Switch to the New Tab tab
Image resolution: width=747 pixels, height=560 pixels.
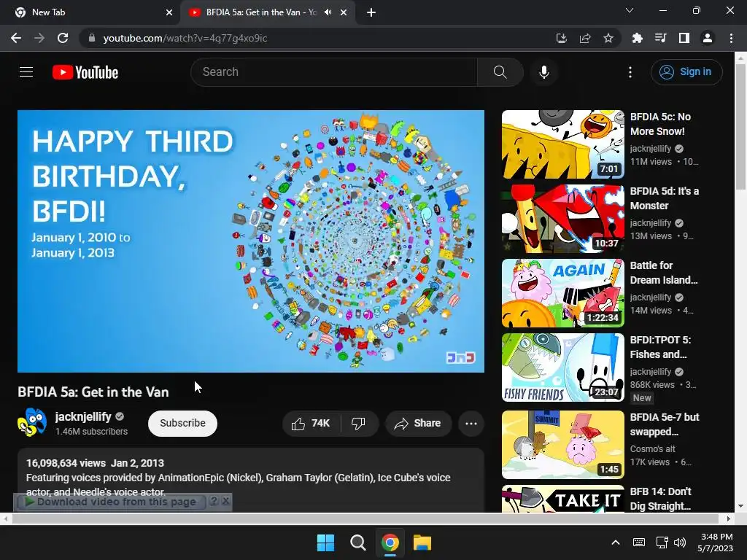tap(90, 12)
